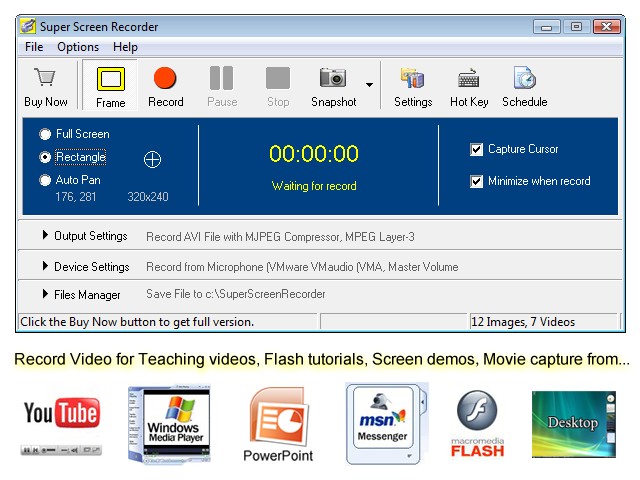640x480 pixels.
Task: Select the Full Screen radio option
Action: pos(45,134)
